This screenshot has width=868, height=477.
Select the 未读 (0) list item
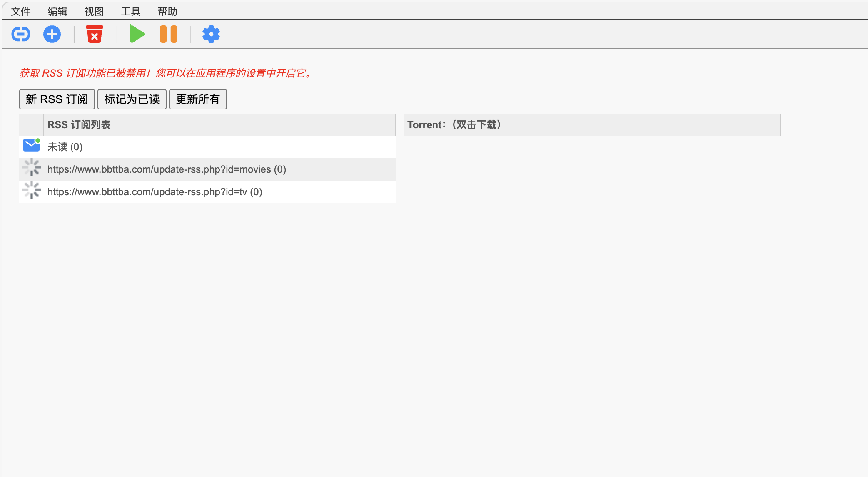click(65, 147)
